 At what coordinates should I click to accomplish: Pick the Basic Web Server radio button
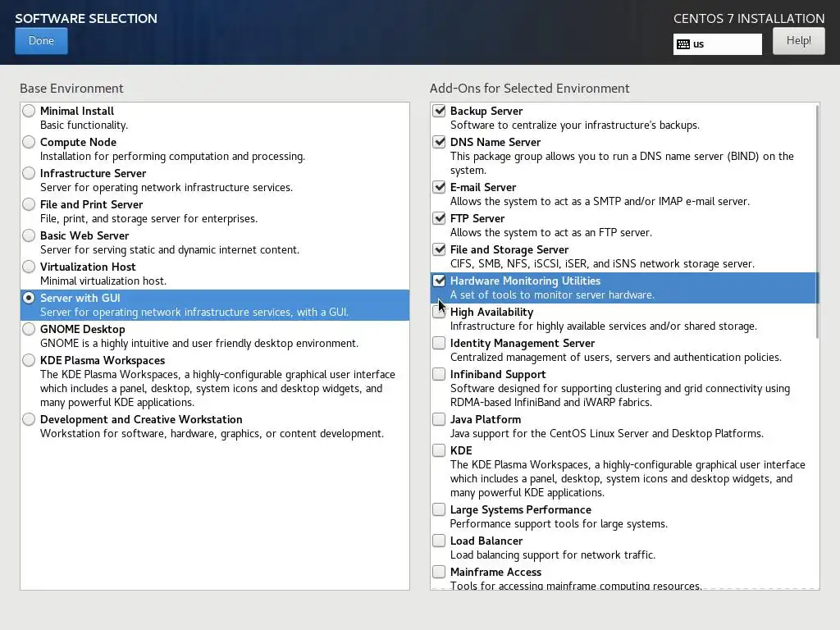[x=29, y=235]
